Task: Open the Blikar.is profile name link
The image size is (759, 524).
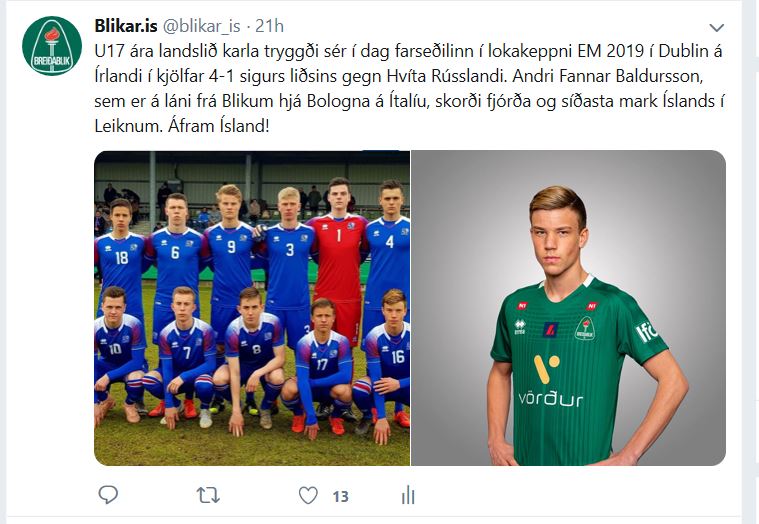Action: point(126,26)
